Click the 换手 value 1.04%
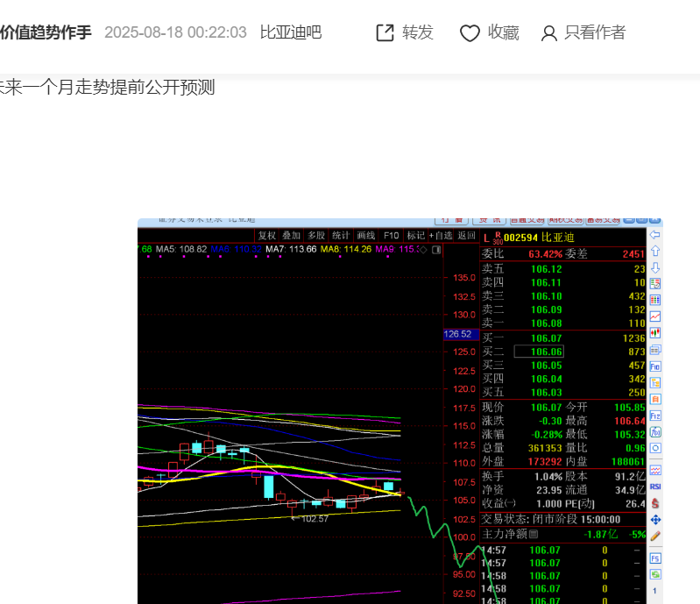Screen dimensions: 700x604 548,477
